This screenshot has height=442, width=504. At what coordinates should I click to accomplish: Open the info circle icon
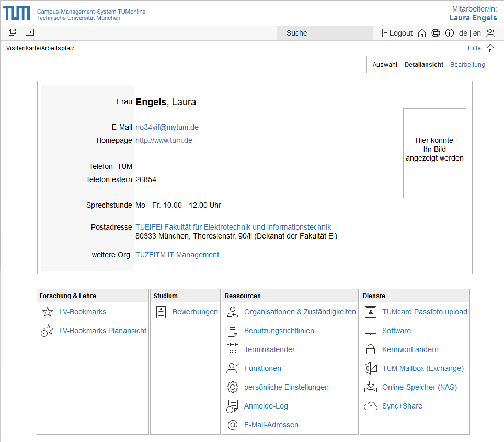coord(449,33)
